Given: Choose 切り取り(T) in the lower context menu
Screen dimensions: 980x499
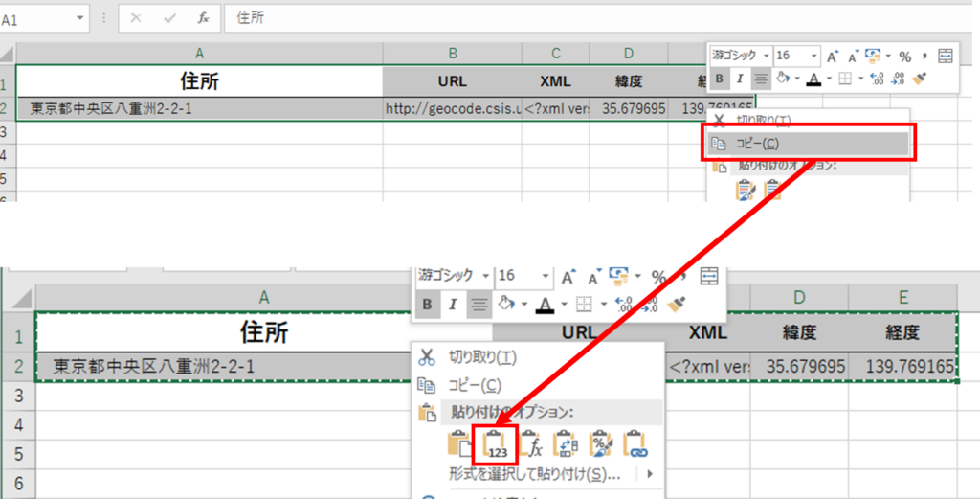Looking at the screenshot, I should (x=482, y=357).
